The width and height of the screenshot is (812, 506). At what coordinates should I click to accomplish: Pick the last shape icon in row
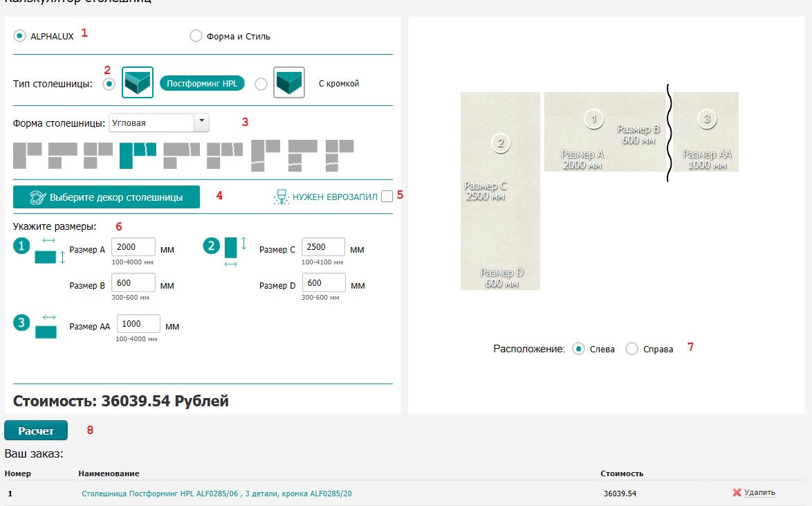(340, 154)
